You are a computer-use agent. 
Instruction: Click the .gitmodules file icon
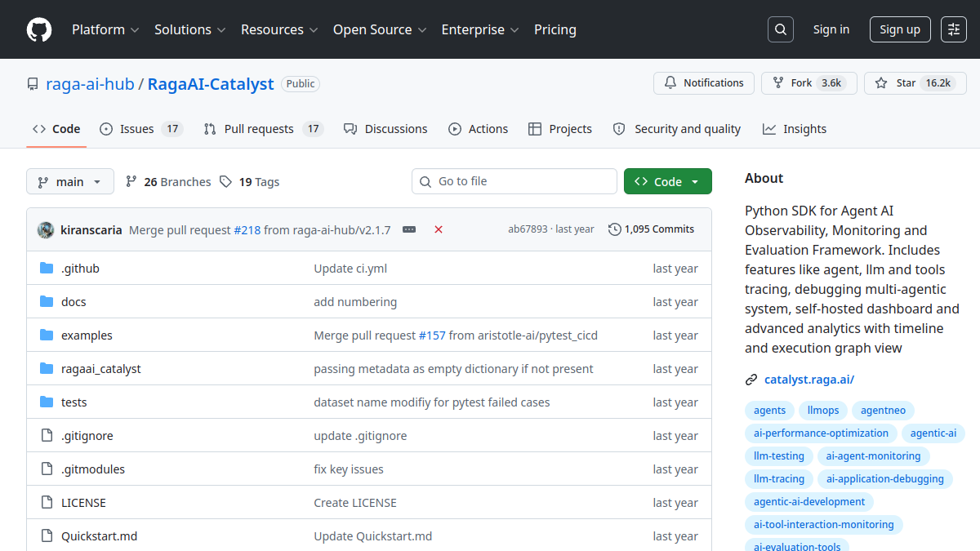(x=47, y=469)
